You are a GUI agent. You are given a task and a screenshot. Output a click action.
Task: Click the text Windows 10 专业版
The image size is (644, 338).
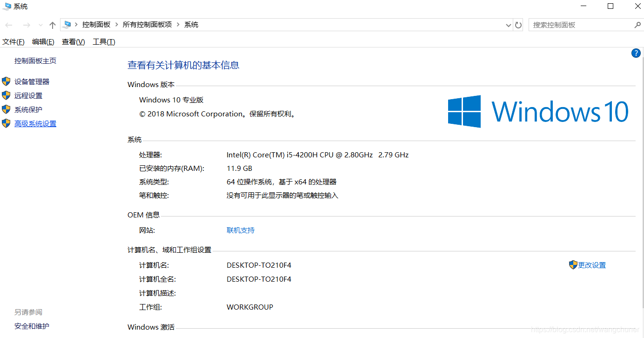click(171, 100)
